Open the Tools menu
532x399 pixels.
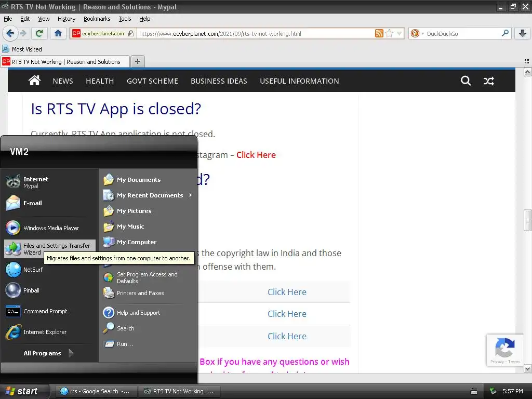[x=125, y=19]
